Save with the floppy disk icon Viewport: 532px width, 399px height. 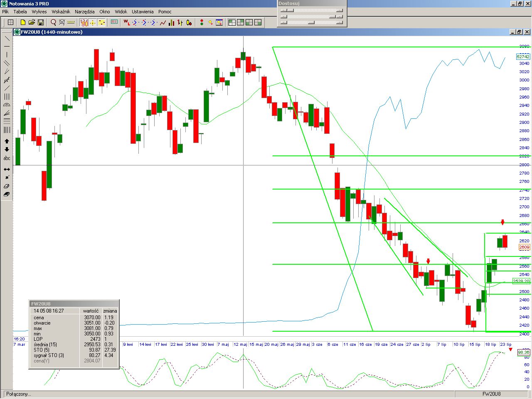tap(41, 22)
